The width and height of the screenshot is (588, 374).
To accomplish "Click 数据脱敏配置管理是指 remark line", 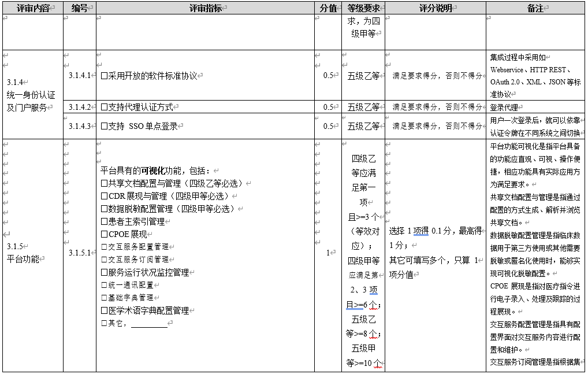I will pos(535,235).
